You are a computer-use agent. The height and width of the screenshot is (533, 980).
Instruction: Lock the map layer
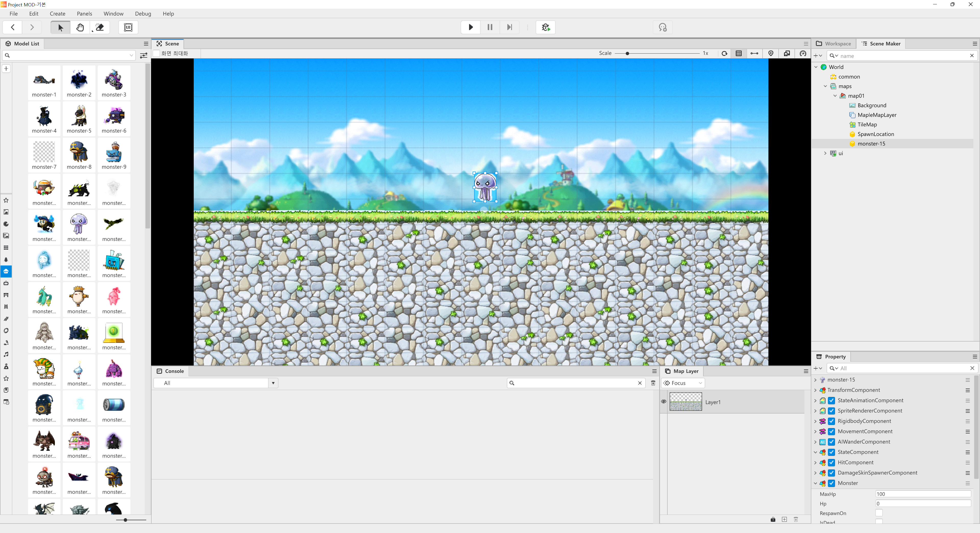pos(773,519)
